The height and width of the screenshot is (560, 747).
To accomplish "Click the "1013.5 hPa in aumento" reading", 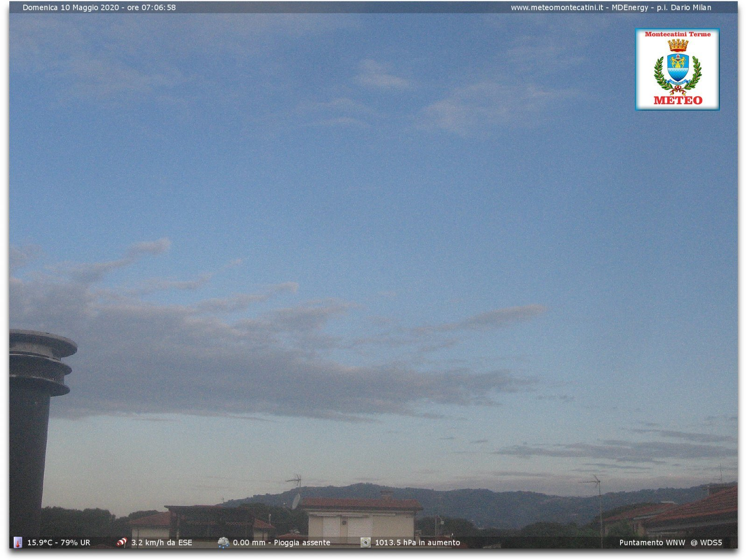I will tap(417, 543).
